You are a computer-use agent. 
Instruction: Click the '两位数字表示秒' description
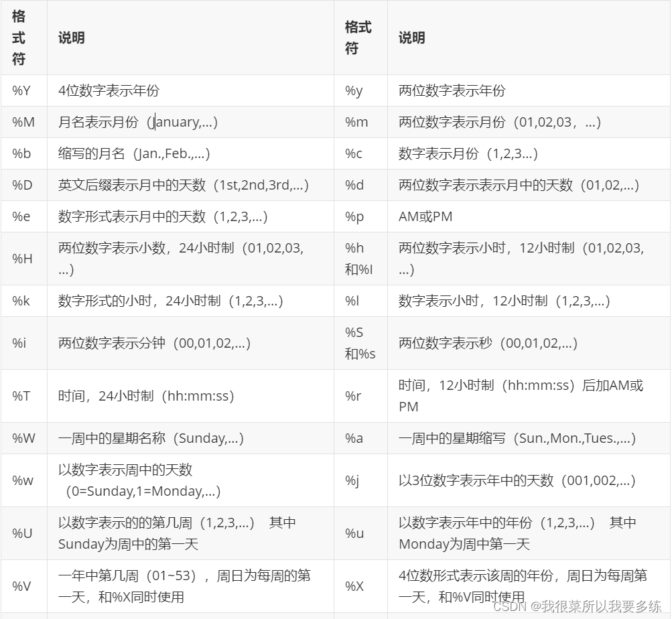(x=488, y=343)
